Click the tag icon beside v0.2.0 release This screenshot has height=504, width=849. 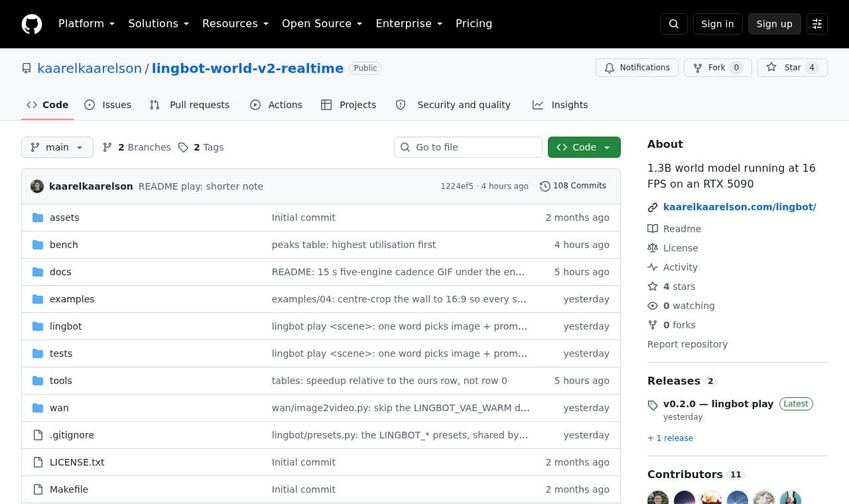coord(653,405)
